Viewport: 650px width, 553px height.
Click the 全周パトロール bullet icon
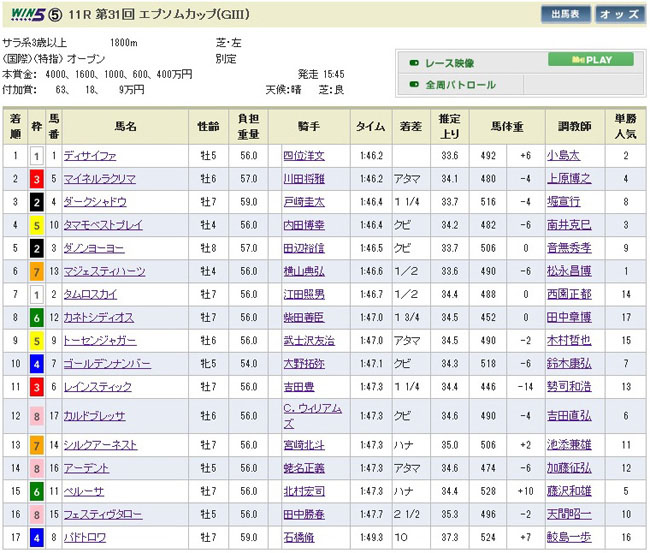pyautogui.click(x=413, y=85)
